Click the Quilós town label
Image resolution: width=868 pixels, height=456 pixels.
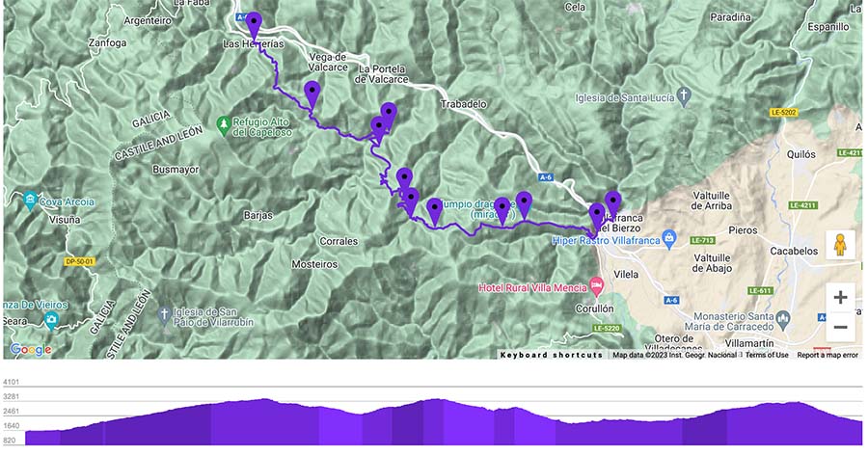801,154
